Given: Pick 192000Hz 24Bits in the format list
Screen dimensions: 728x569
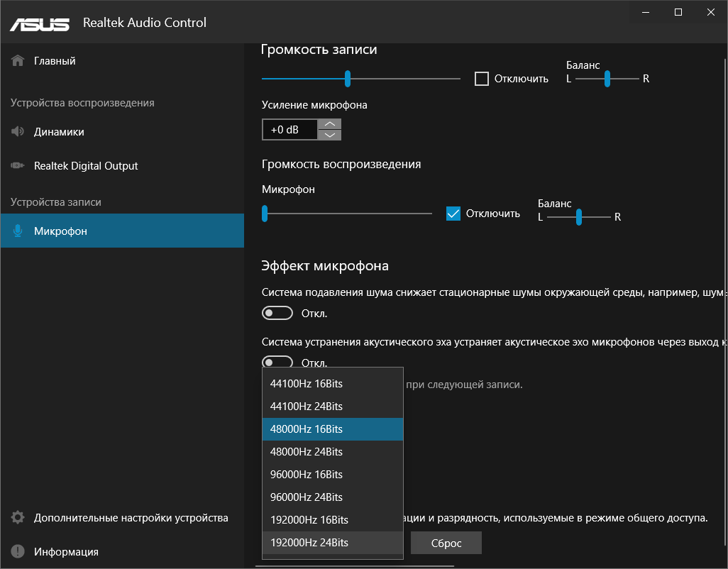Looking at the screenshot, I should (x=309, y=543).
